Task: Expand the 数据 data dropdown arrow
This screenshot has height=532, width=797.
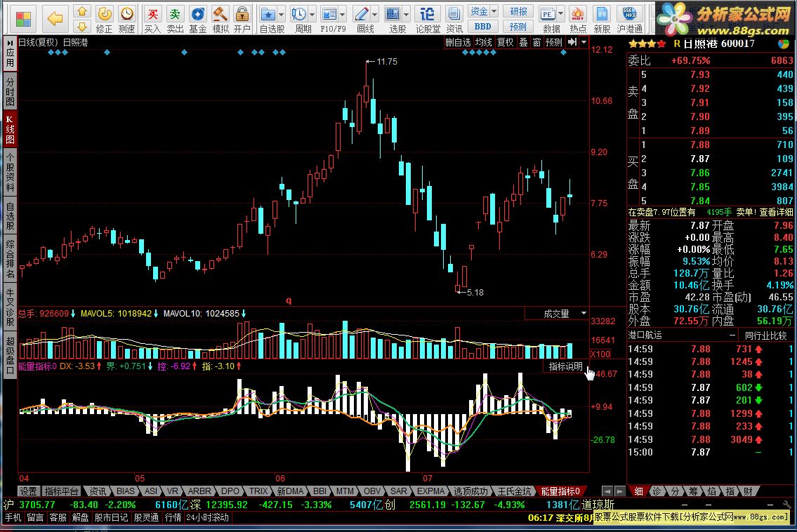Action: point(561,14)
